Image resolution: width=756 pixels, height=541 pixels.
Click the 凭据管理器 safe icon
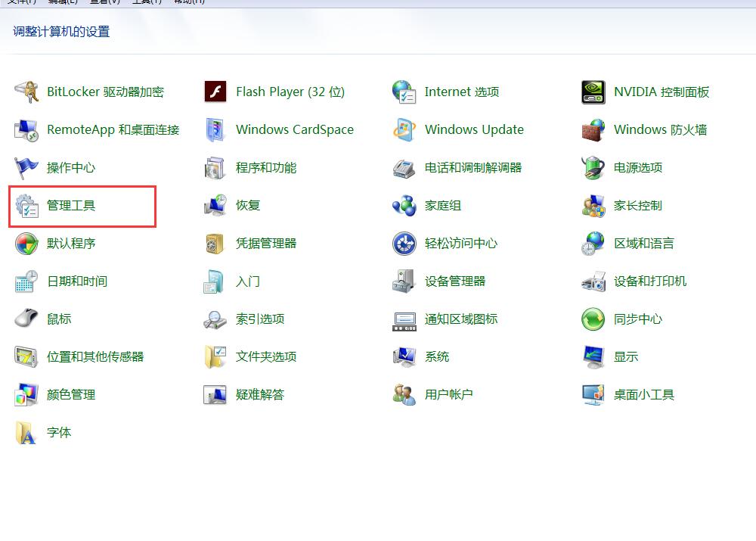click(x=215, y=243)
